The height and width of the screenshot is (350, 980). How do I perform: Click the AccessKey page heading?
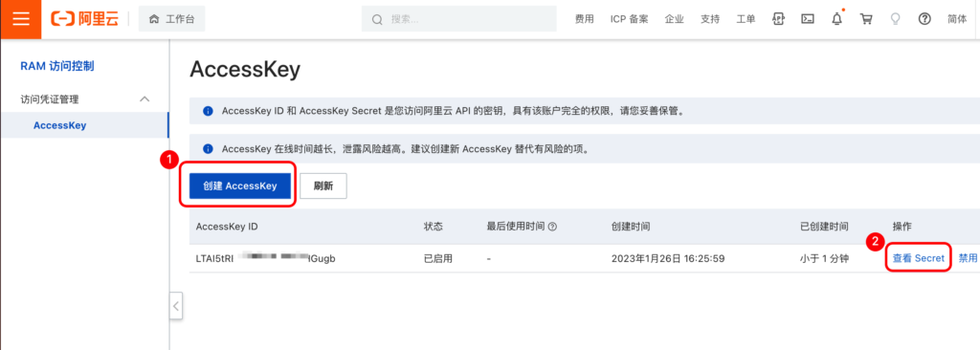coord(245,70)
